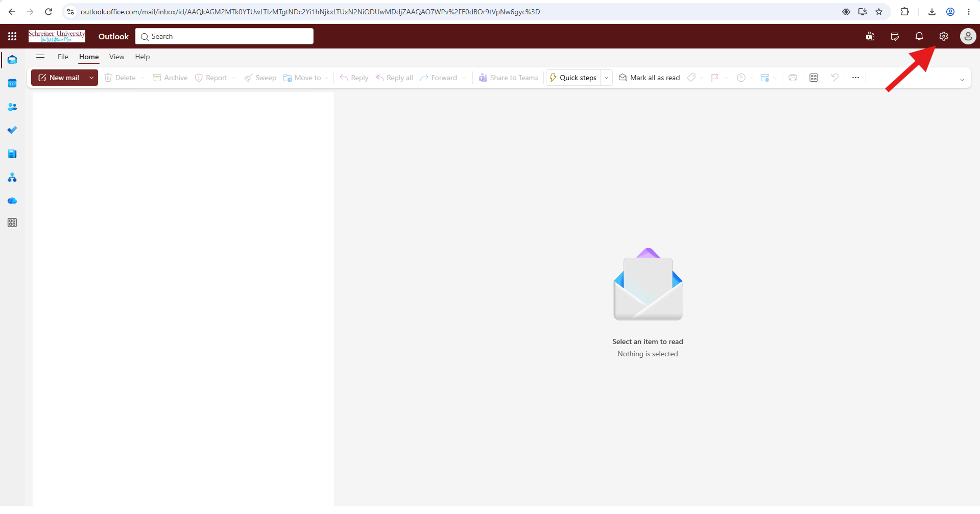Screen dimensions: 980x514
Task: Open People contacts in sidebar
Action: (x=12, y=107)
